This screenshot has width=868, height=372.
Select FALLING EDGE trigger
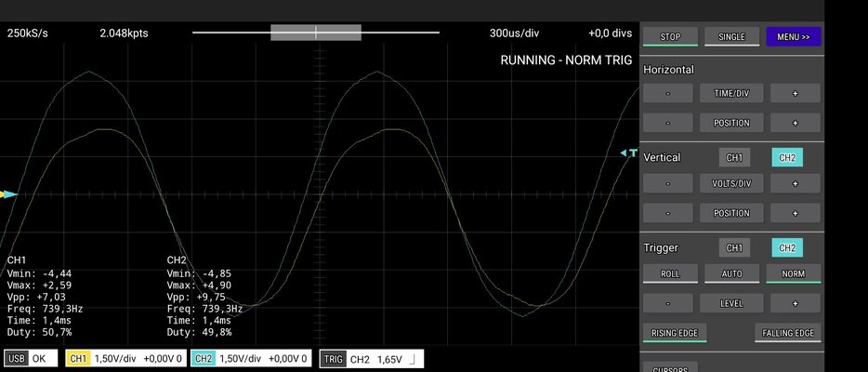click(788, 333)
